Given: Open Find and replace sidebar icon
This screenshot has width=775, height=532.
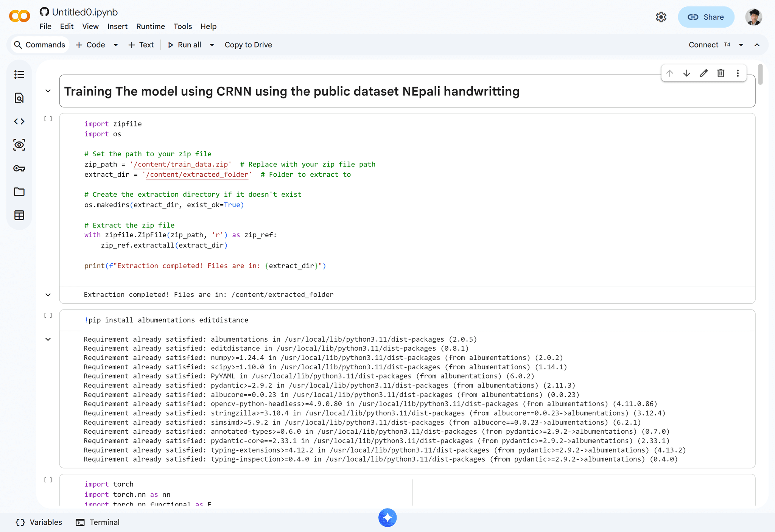Looking at the screenshot, I should point(19,98).
